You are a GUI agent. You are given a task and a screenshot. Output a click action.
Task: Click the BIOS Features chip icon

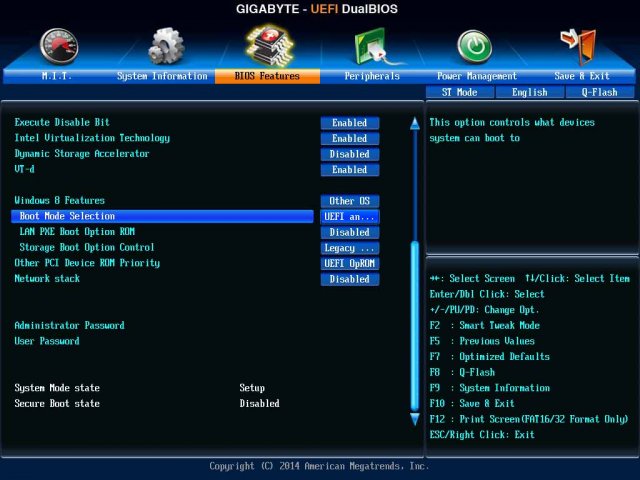[270, 45]
